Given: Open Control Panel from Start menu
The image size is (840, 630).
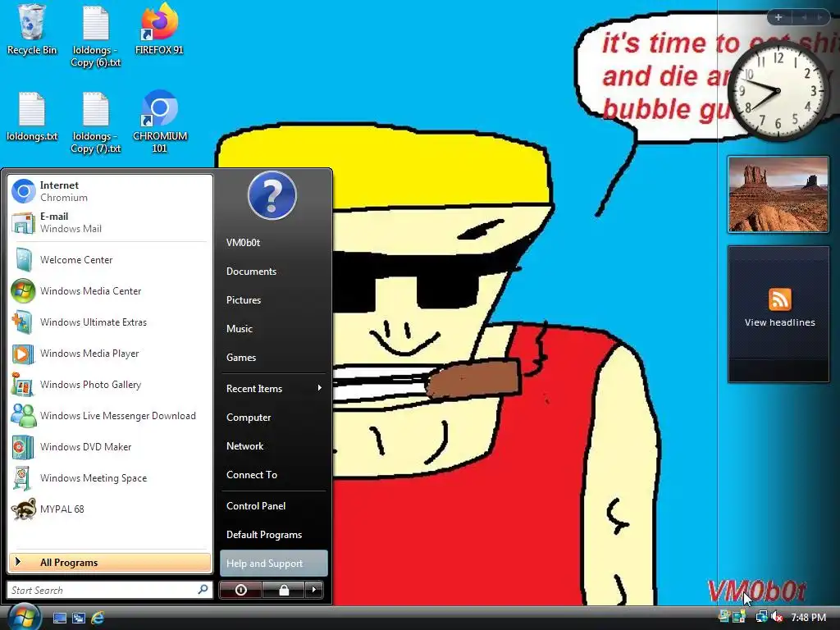Looking at the screenshot, I should pos(273,505).
